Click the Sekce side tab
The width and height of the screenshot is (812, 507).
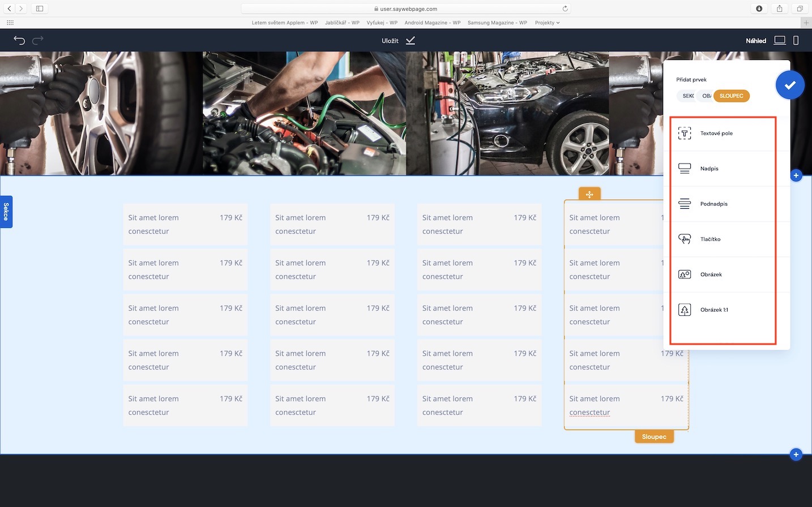[6, 212]
